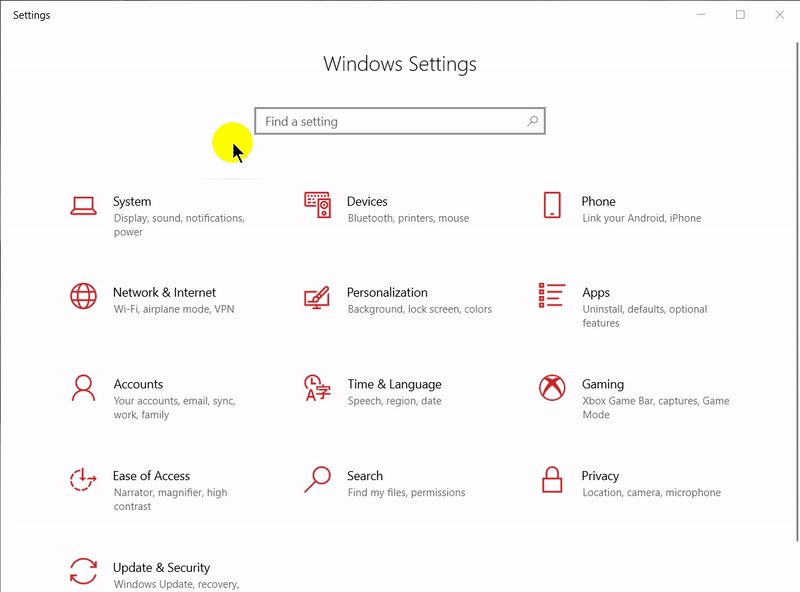This screenshot has height=592, width=800.
Task: Click the Devices keyboard and speaker icon
Action: [317, 205]
